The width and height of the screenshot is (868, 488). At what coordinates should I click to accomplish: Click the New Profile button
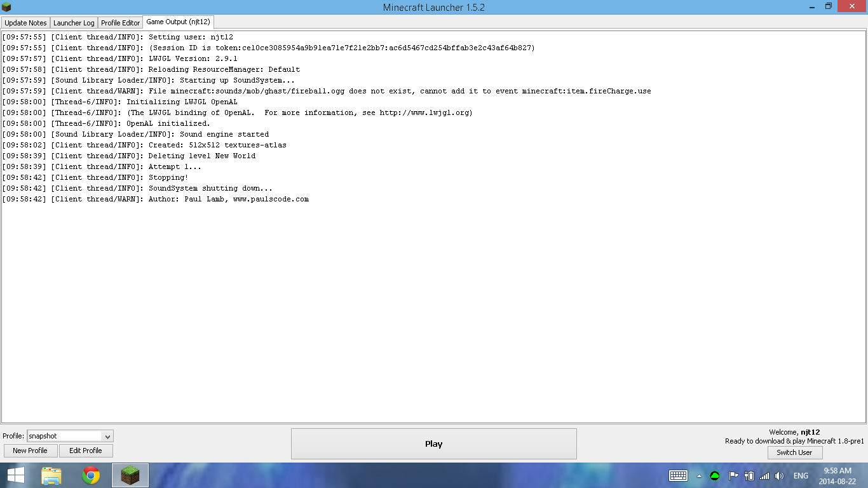pyautogui.click(x=30, y=451)
